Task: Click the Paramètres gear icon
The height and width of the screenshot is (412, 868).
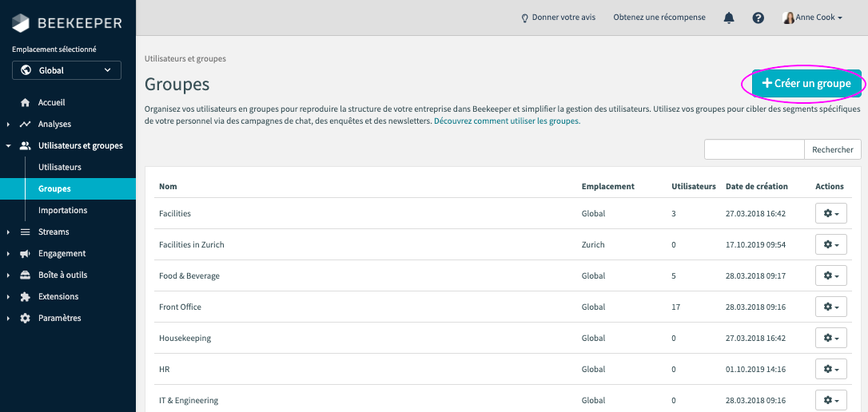Action: 25,319
